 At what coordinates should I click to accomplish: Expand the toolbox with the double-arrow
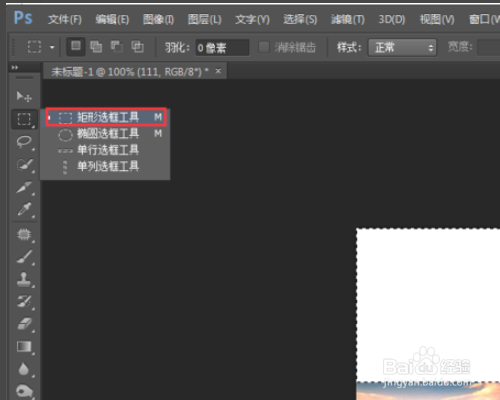(15, 68)
